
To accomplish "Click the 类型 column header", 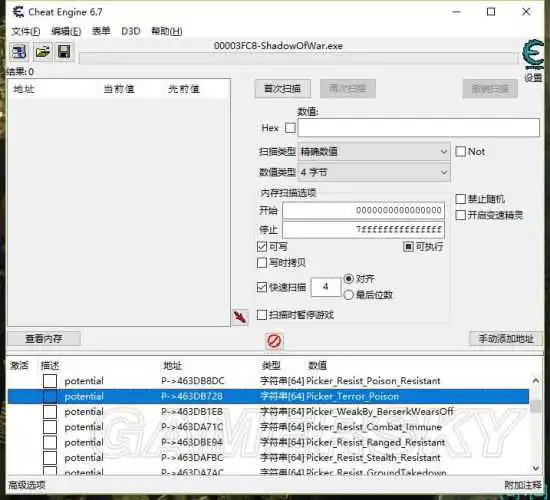I will pos(271,366).
